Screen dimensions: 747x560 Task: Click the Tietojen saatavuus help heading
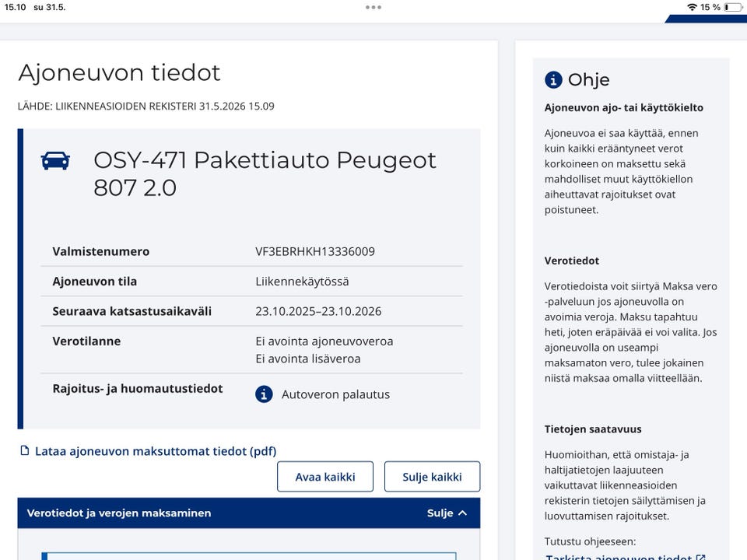coord(593,429)
